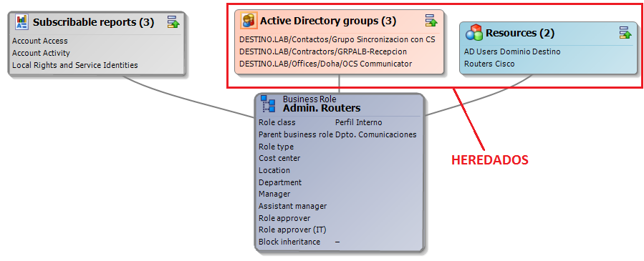Click the Subscribable reports chart icon
This screenshot has height=261, width=644.
(21, 21)
